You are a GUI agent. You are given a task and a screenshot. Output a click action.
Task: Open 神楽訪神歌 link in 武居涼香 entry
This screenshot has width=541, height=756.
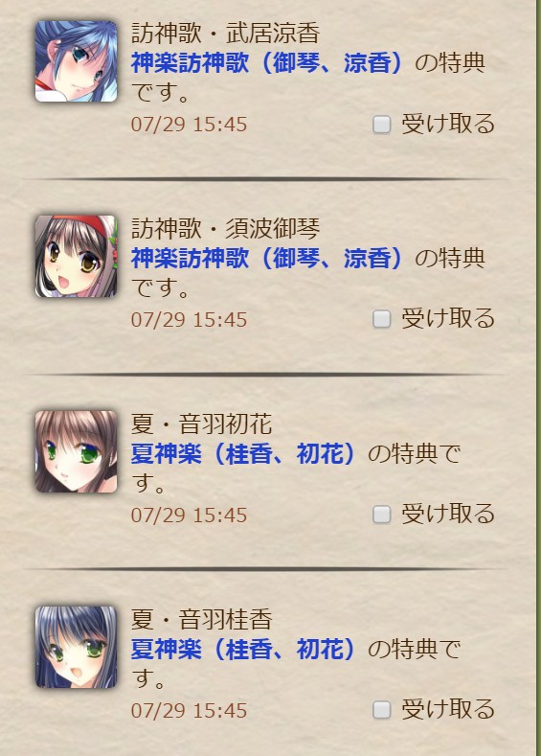tap(266, 63)
